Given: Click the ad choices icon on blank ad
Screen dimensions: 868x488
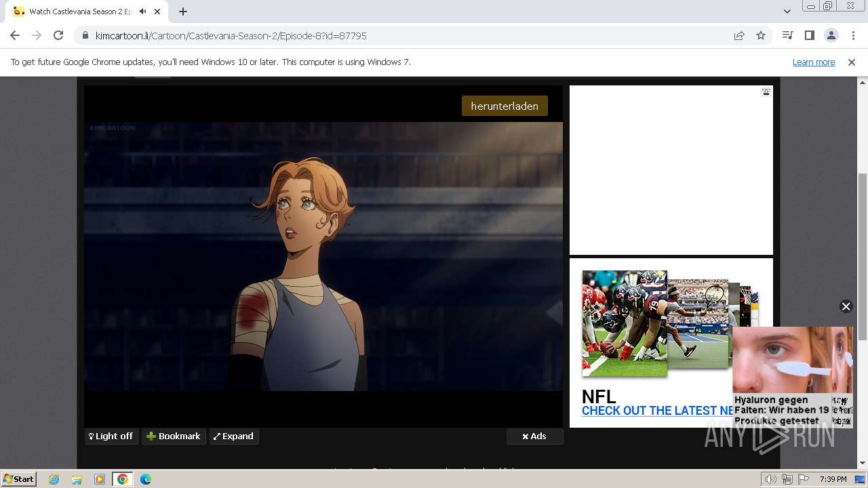Looking at the screenshot, I should coord(766,92).
